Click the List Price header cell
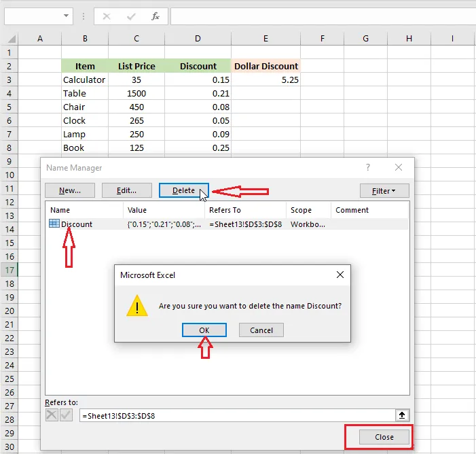The width and height of the screenshot is (476, 454). (x=136, y=66)
